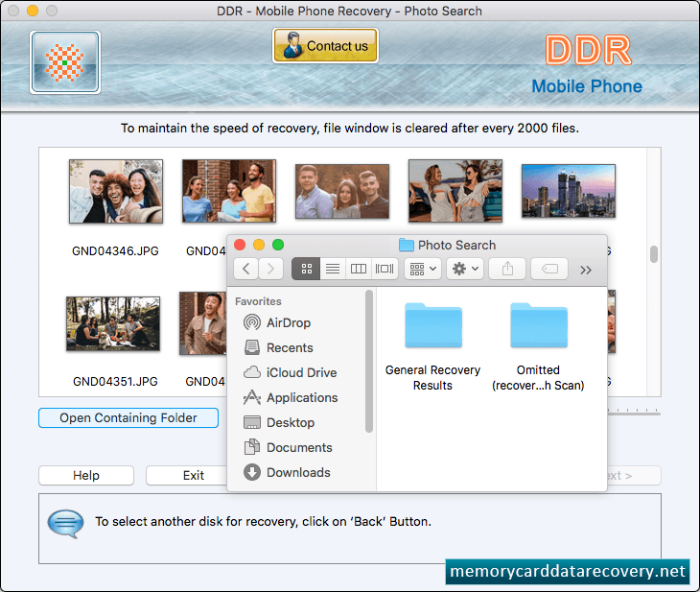
Task: Select the three people portrait thumbnail
Action: point(342,191)
